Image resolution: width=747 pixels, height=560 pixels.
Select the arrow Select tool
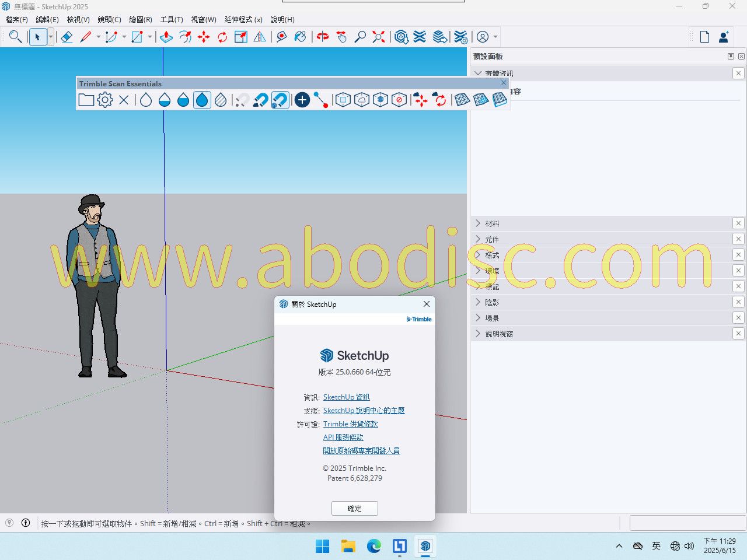37,37
